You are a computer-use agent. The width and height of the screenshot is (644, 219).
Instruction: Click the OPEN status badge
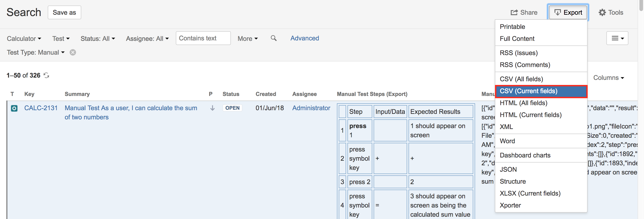coord(232,108)
